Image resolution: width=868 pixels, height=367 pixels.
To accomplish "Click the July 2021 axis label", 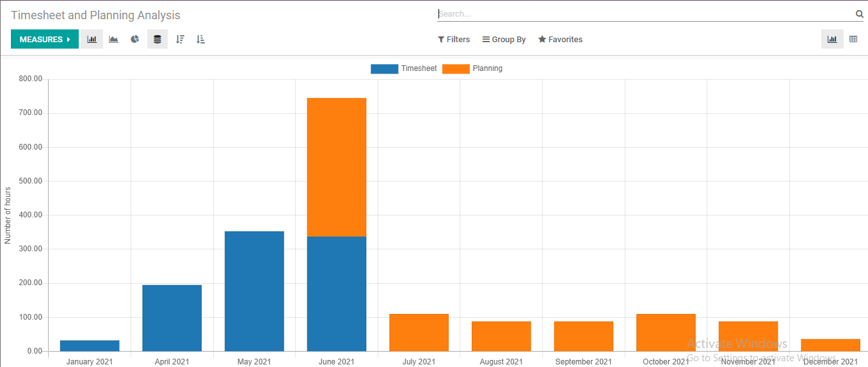I will pyautogui.click(x=419, y=362).
